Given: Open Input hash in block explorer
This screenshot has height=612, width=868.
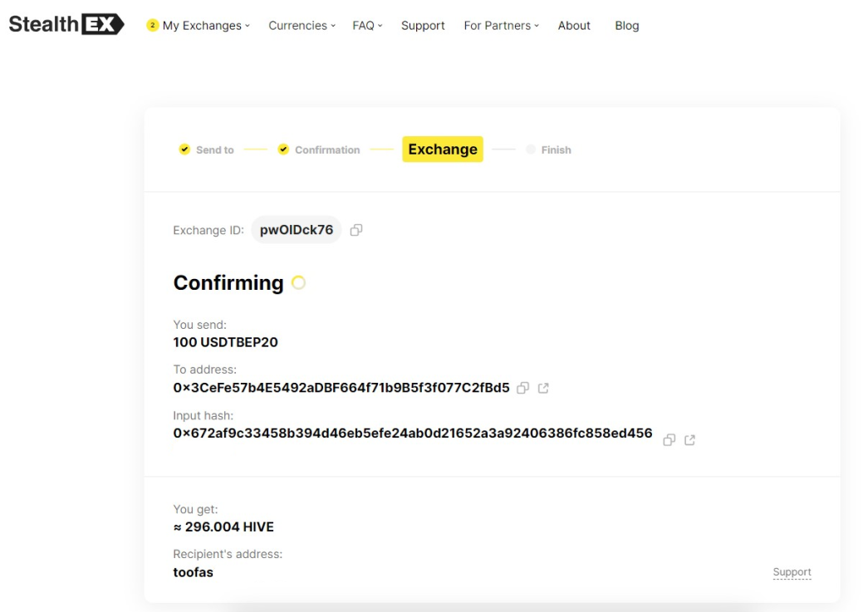Looking at the screenshot, I should tap(689, 440).
